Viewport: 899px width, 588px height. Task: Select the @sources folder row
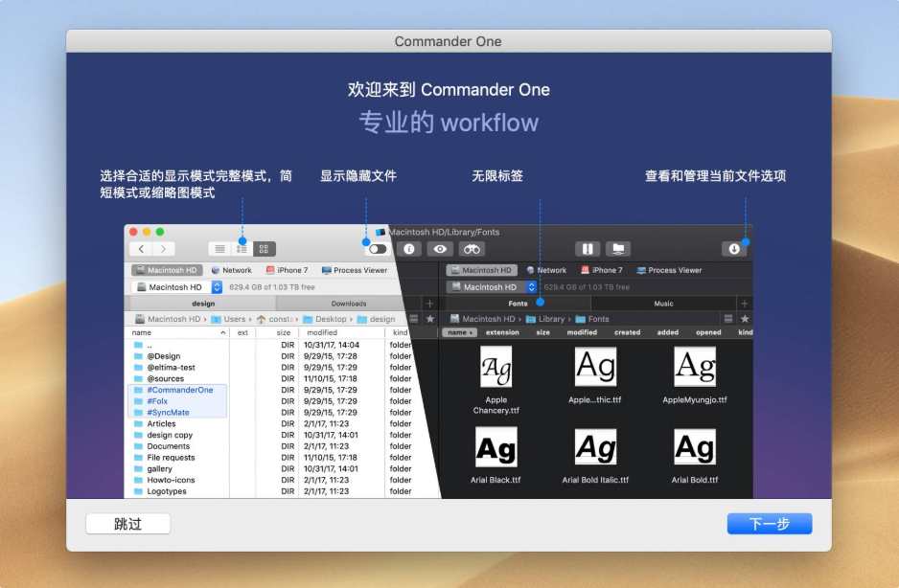coord(269,379)
